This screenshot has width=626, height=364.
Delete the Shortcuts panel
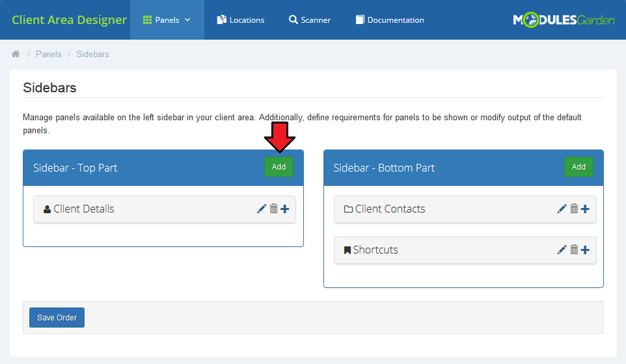(574, 250)
